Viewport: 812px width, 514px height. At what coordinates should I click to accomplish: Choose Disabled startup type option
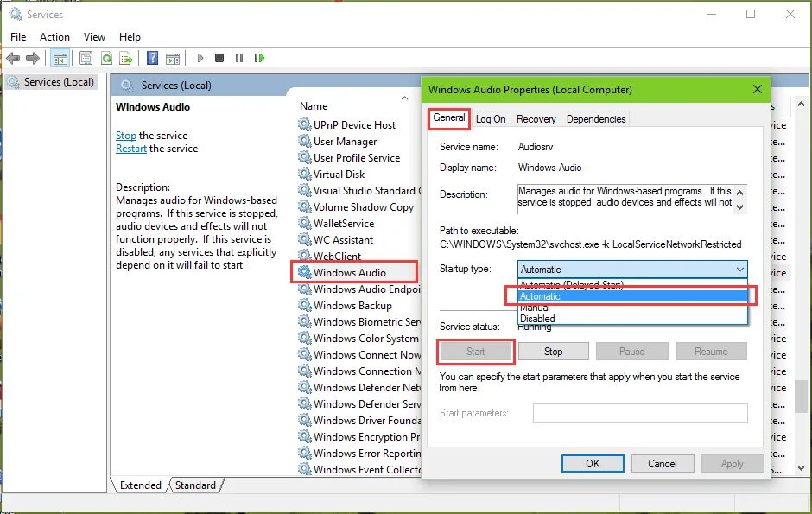(x=632, y=319)
